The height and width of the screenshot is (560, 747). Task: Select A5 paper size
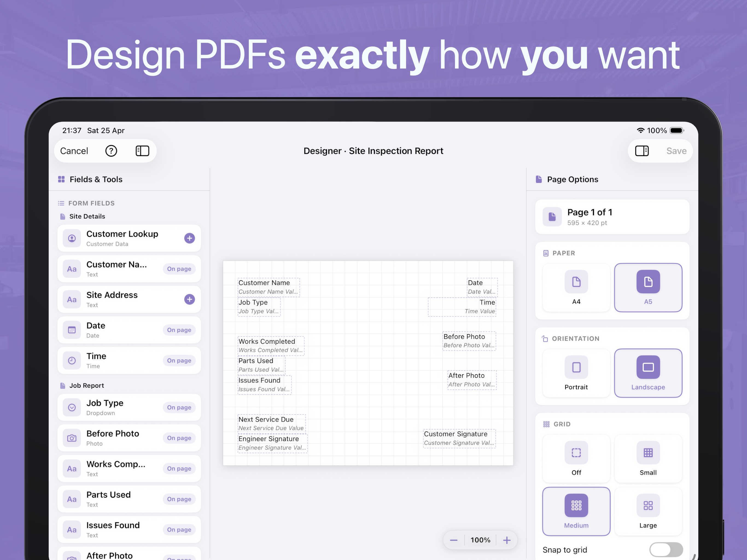pyautogui.click(x=648, y=287)
